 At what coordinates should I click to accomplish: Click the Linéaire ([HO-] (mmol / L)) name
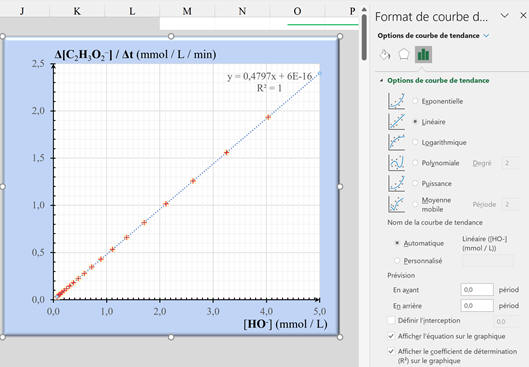pos(485,243)
